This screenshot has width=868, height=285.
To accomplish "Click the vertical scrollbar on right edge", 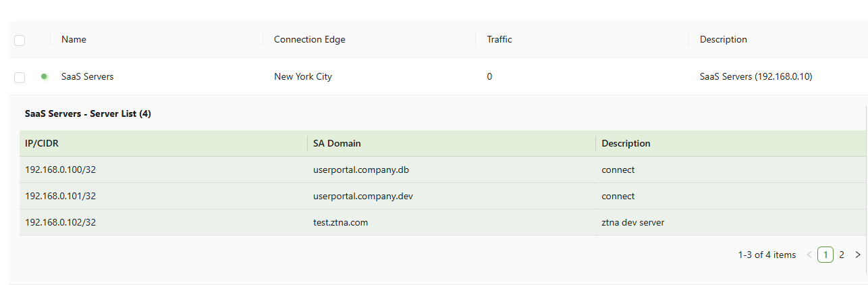I will pyautogui.click(x=866, y=189).
